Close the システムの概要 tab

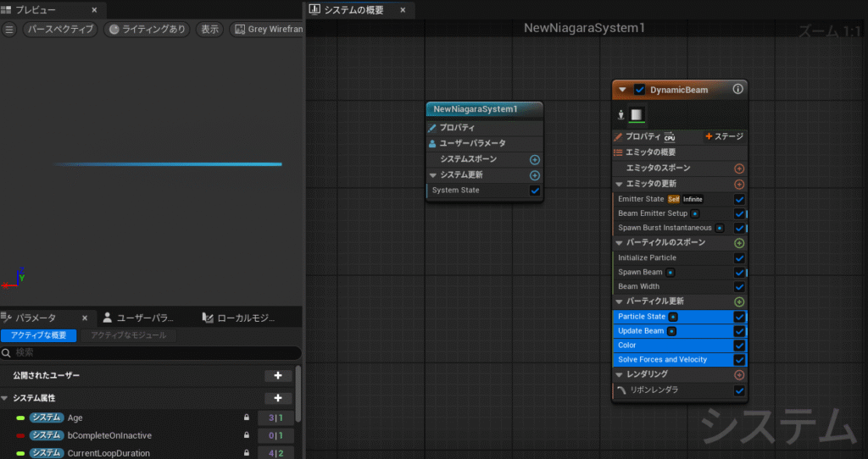click(403, 10)
